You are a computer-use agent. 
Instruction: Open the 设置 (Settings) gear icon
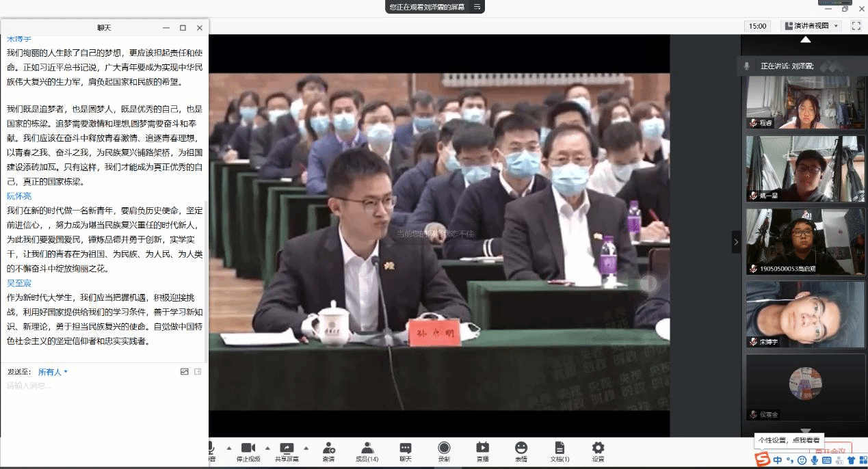coord(598,451)
